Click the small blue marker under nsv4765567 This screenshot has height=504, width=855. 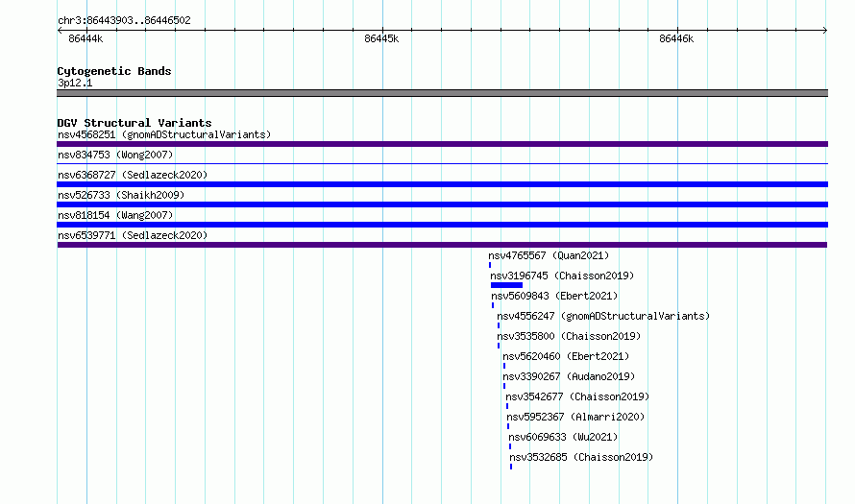tap(490, 265)
